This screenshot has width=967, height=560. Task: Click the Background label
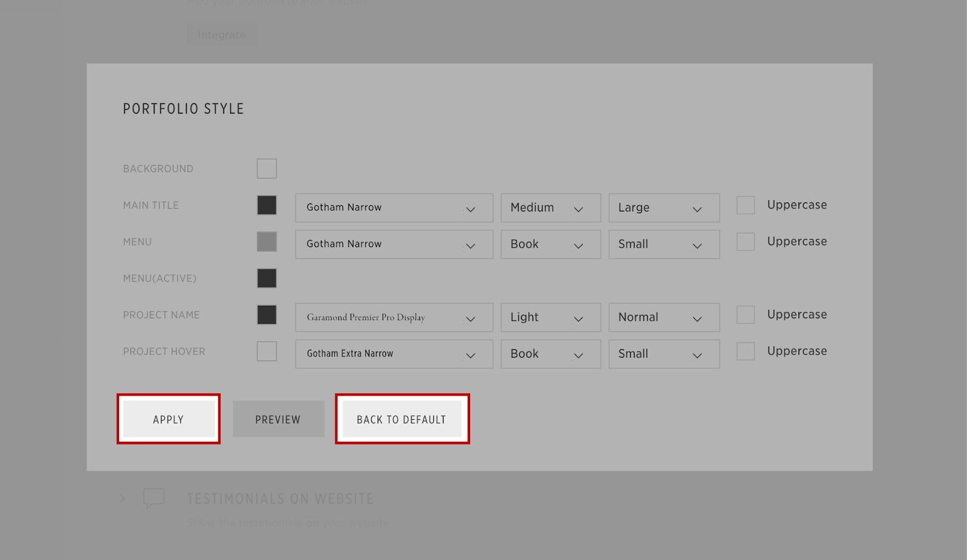pyautogui.click(x=158, y=169)
